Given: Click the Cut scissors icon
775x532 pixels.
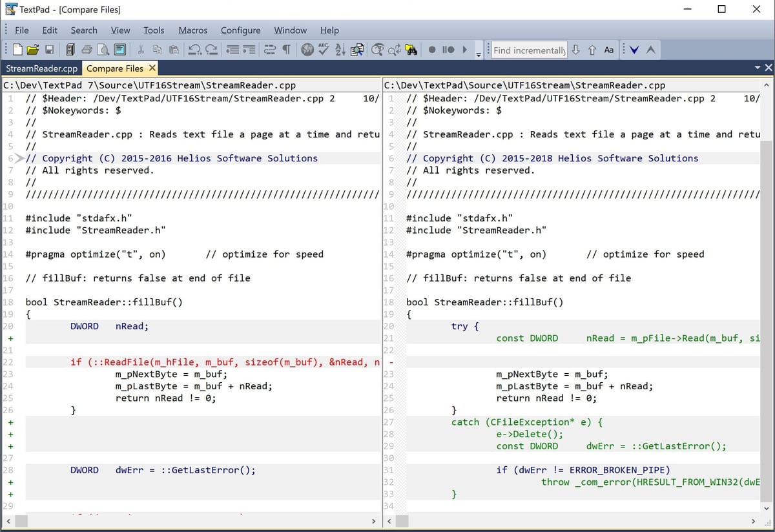Looking at the screenshot, I should pos(140,50).
